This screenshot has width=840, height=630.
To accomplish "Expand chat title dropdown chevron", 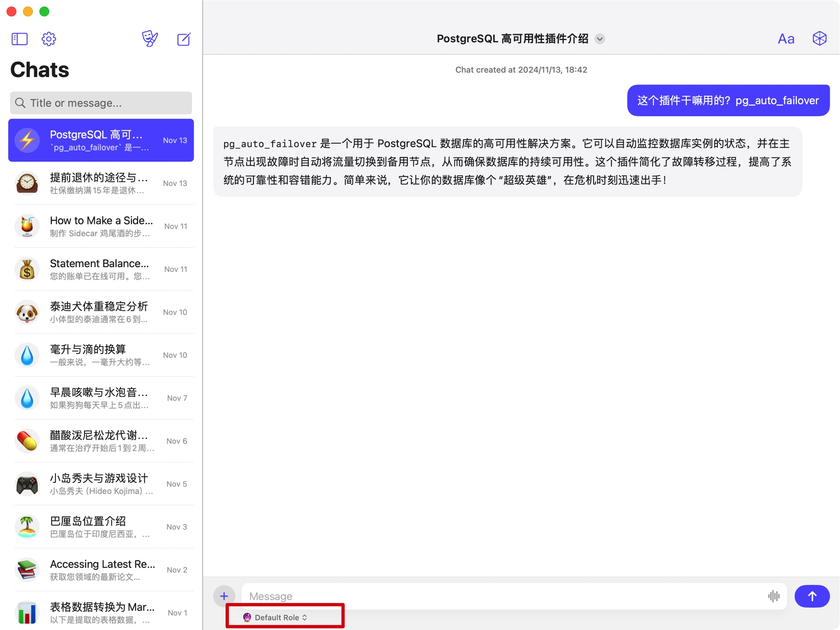I will coord(600,39).
